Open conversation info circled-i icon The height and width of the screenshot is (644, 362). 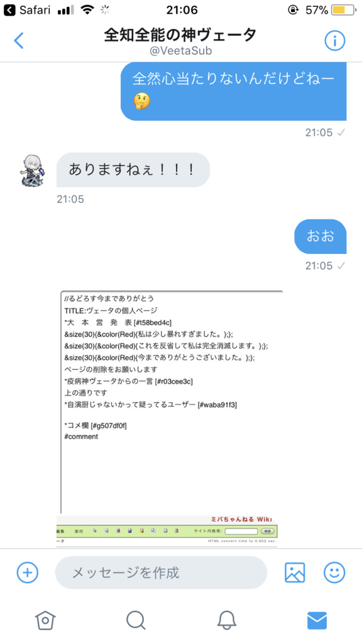click(335, 41)
